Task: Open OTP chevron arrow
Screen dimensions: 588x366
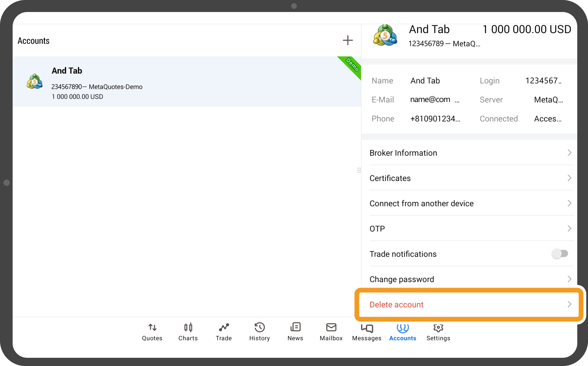Action: click(x=569, y=229)
